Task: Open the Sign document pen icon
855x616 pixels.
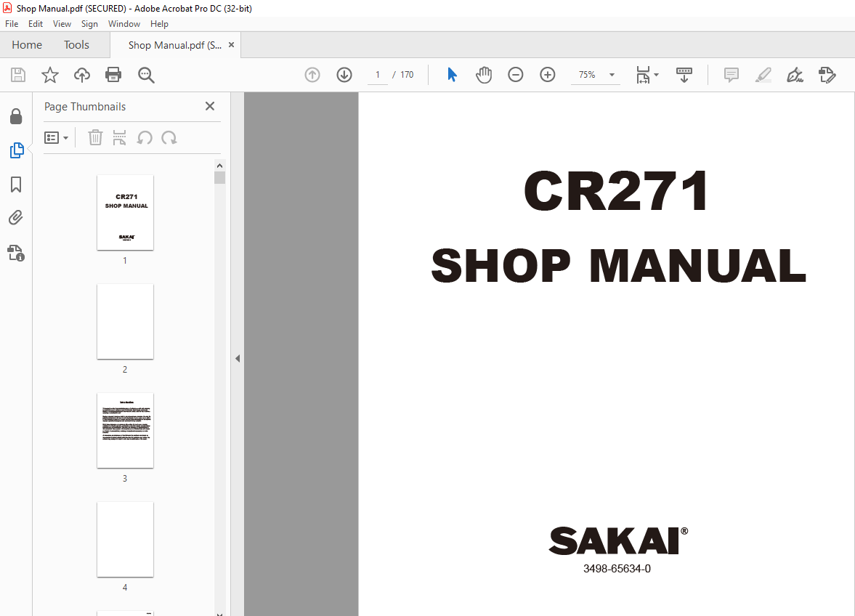Action: coord(795,75)
